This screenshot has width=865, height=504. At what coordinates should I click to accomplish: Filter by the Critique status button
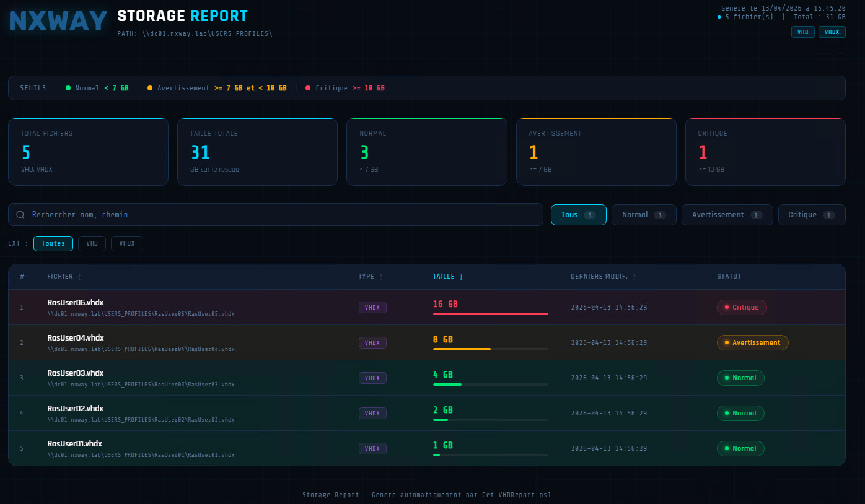[x=811, y=215]
